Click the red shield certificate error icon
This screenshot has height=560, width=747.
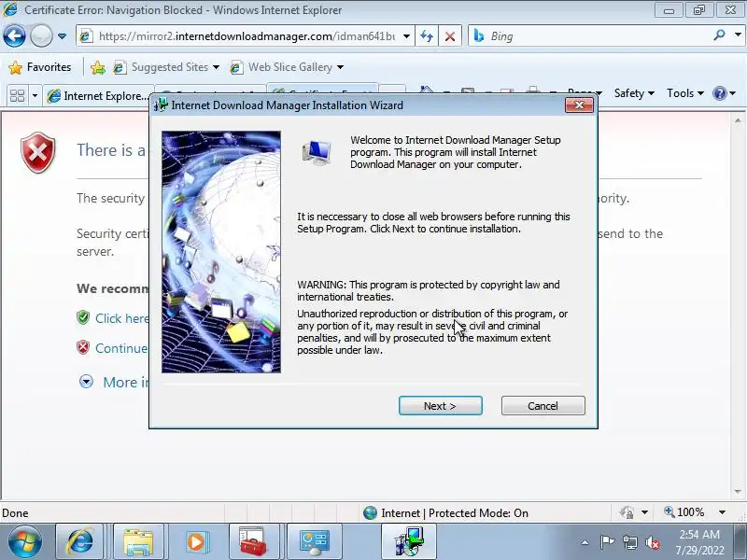click(x=38, y=152)
